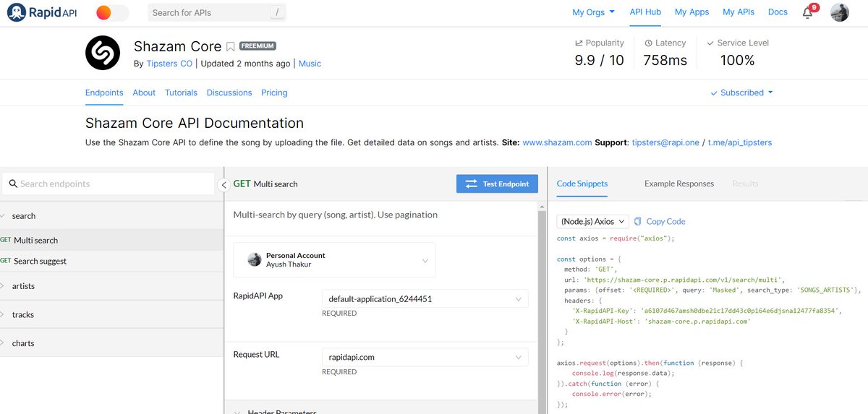Click tipsters@rapi.one support email
Image resolution: width=868 pixels, height=414 pixels.
click(x=665, y=142)
